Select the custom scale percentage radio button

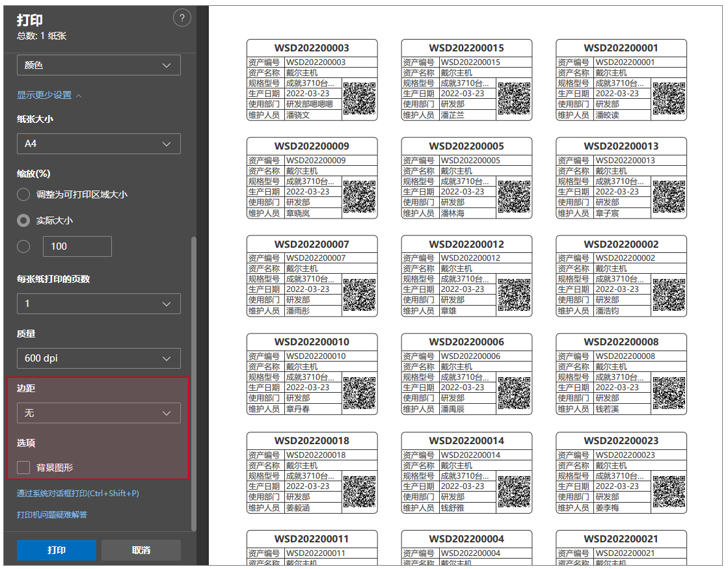pos(23,246)
